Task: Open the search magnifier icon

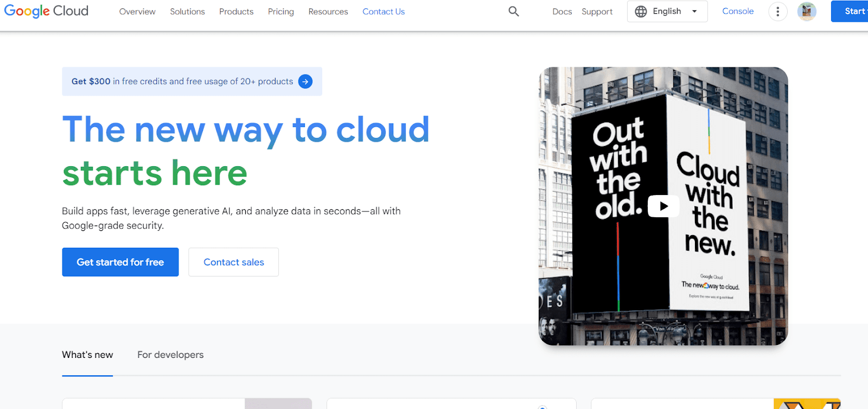Action: coord(513,11)
